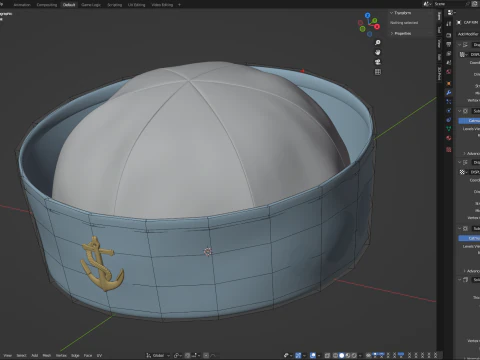The width and height of the screenshot is (480, 360).
Task: Click the Add Modifier button
Action: click(x=468, y=34)
